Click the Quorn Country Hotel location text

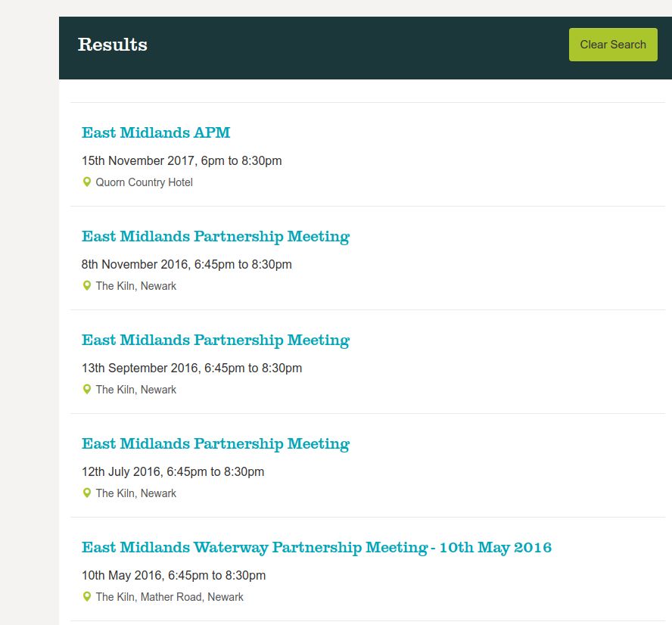click(x=144, y=182)
